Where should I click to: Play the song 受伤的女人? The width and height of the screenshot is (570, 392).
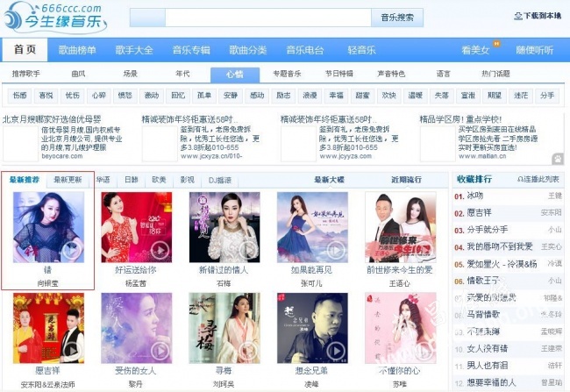[160, 352]
